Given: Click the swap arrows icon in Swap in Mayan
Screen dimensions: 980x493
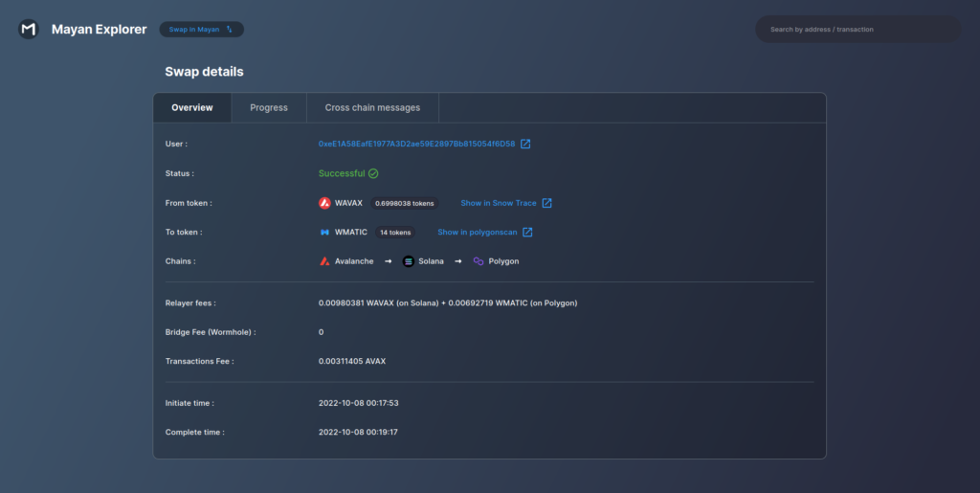Looking at the screenshot, I should pos(230,30).
